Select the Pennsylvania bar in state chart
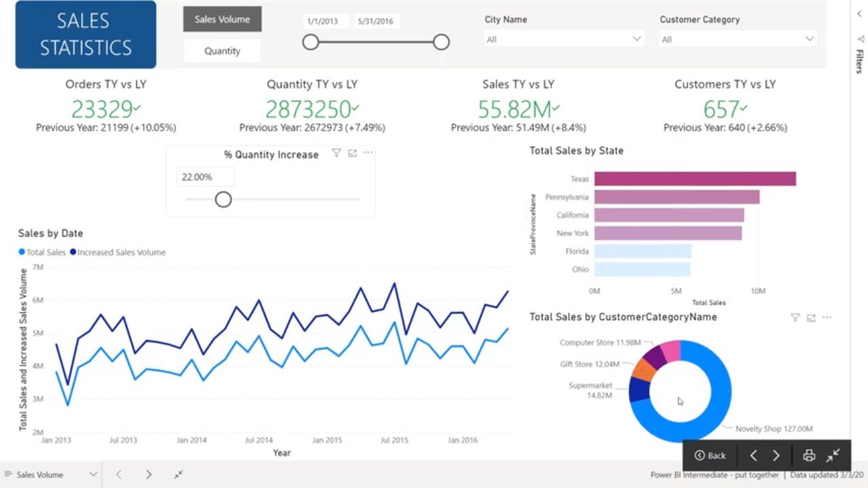Viewport: 868px width, 488px height. tap(677, 197)
